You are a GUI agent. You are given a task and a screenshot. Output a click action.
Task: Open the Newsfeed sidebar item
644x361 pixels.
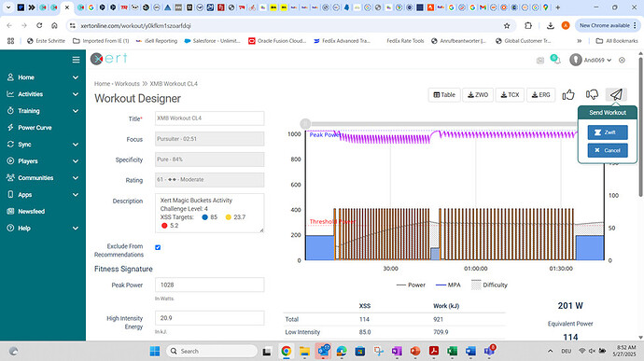point(31,212)
